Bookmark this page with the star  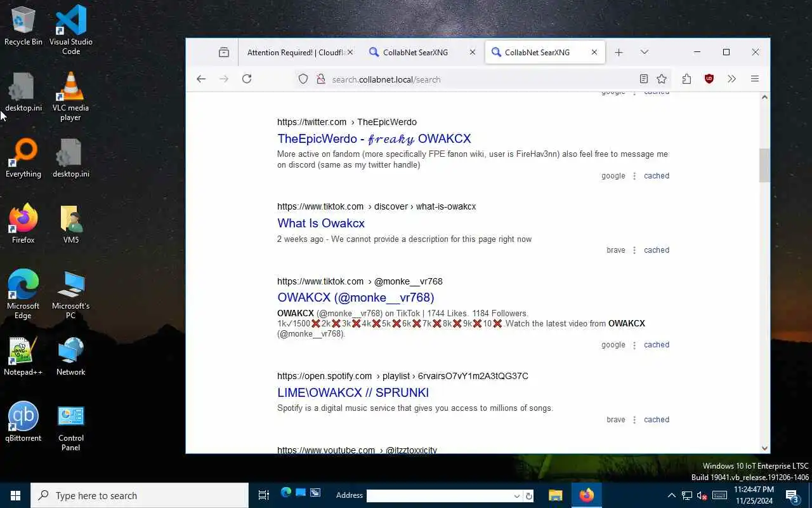[x=662, y=79]
